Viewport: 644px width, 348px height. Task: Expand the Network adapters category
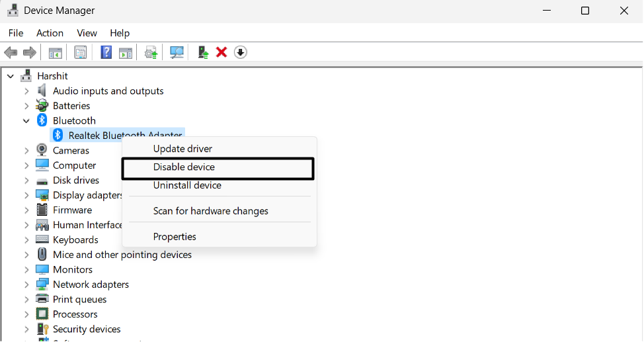coord(26,284)
